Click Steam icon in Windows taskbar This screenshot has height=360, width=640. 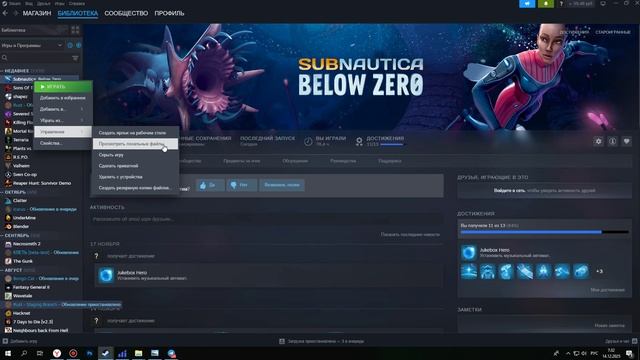[106, 353]
